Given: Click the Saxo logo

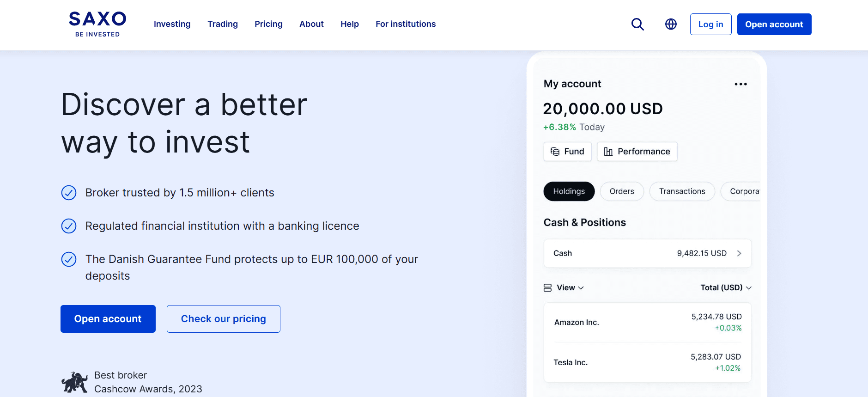Looking at the screenshot, I should 97,24.
